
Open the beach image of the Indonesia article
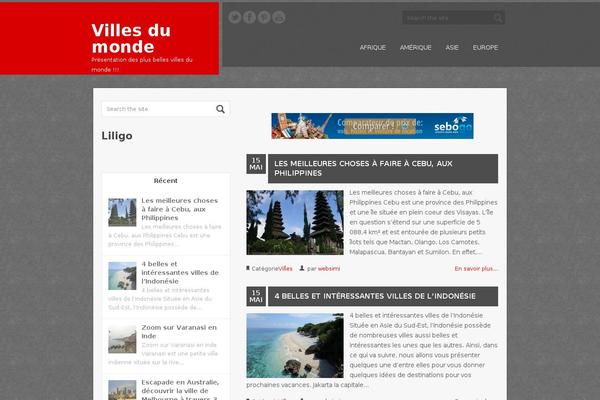[295, 346]
